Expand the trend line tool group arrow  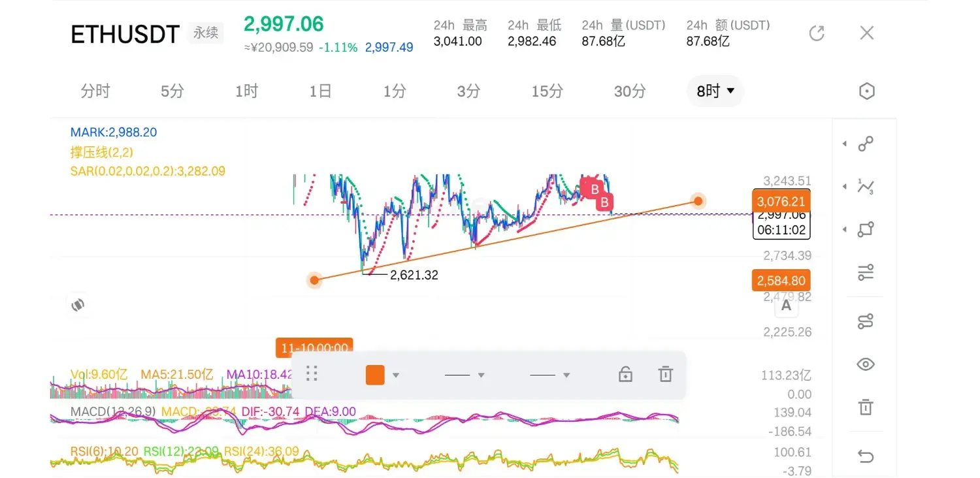pyautogui.click(x=845, y=144)
